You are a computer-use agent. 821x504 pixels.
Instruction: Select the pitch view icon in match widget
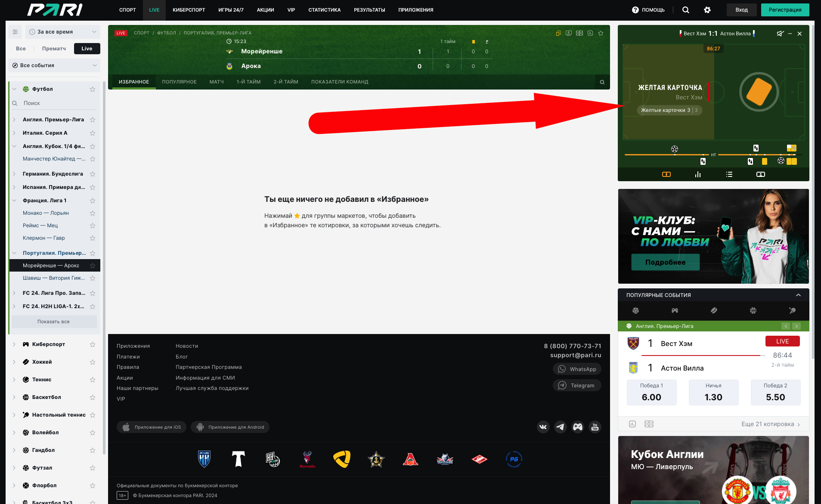(x=666, y=174)
